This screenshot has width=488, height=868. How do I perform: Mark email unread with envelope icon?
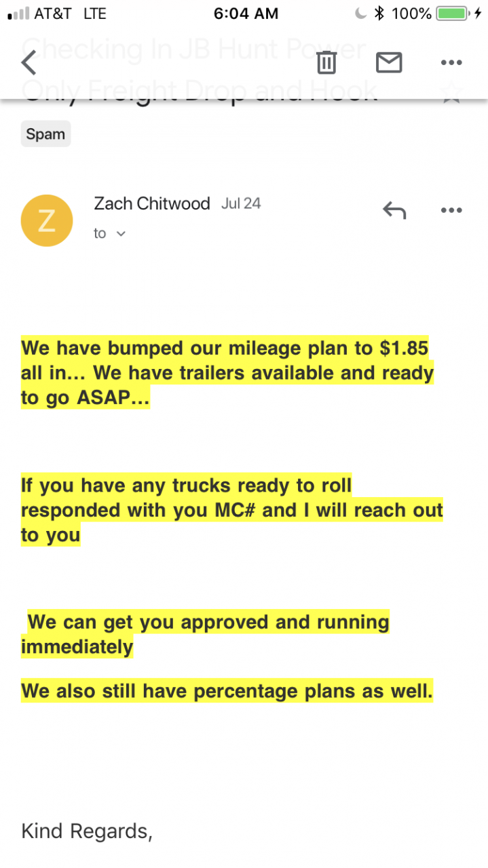pos(389,62)
